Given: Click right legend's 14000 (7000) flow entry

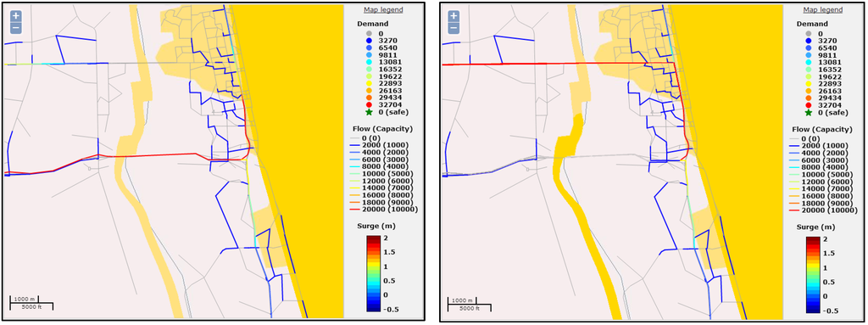Looking at the screenshot, I should 827,188.
